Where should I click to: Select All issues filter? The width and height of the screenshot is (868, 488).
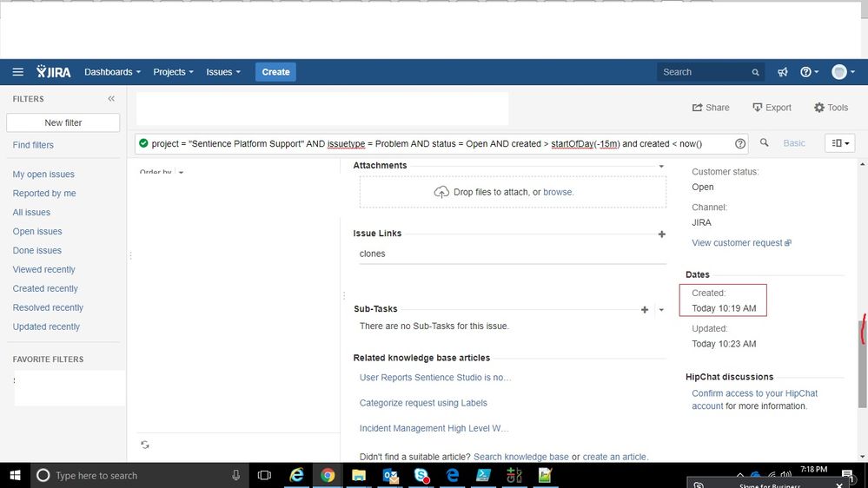pyautogui.click(x=31, y=213)
